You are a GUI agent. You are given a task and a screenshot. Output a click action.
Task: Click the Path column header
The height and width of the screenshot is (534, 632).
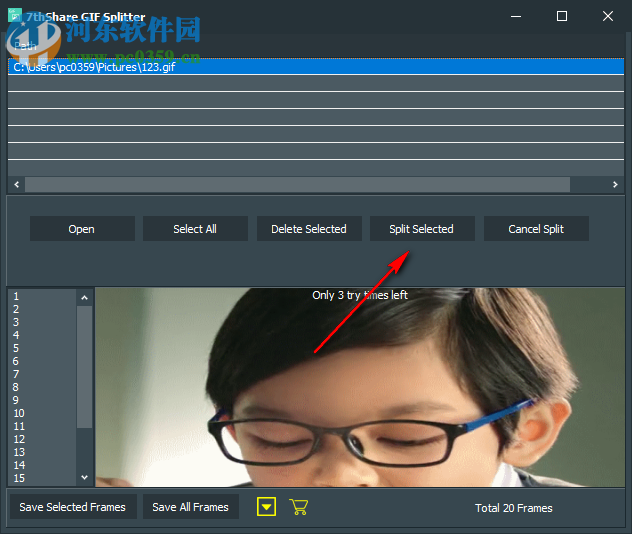tap(25, 46)
